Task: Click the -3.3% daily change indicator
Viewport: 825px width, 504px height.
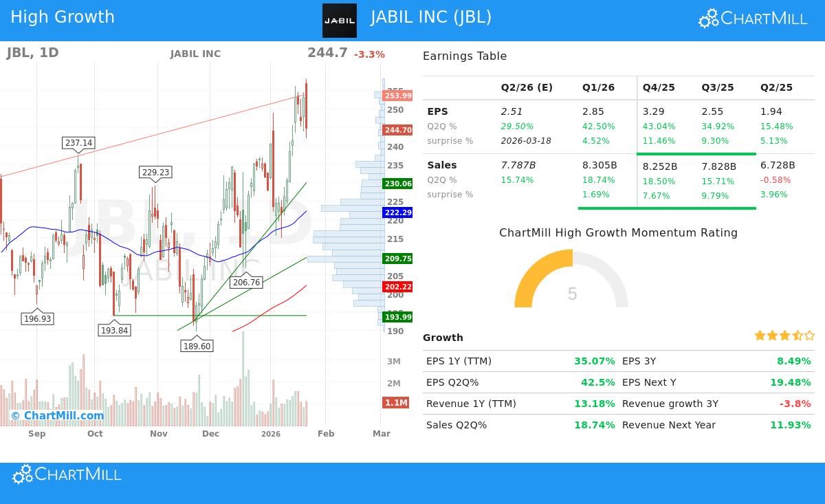Action: click(x=369, y=54)
